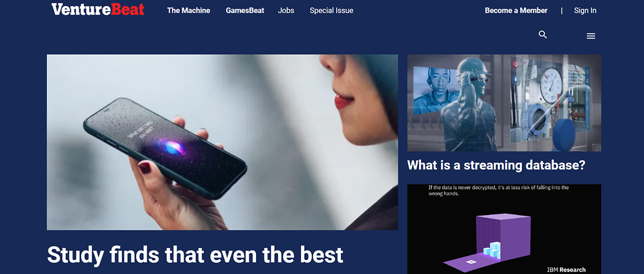The image size is (644, 274).
Task: Select Become a Member
Action: point(516,10)
